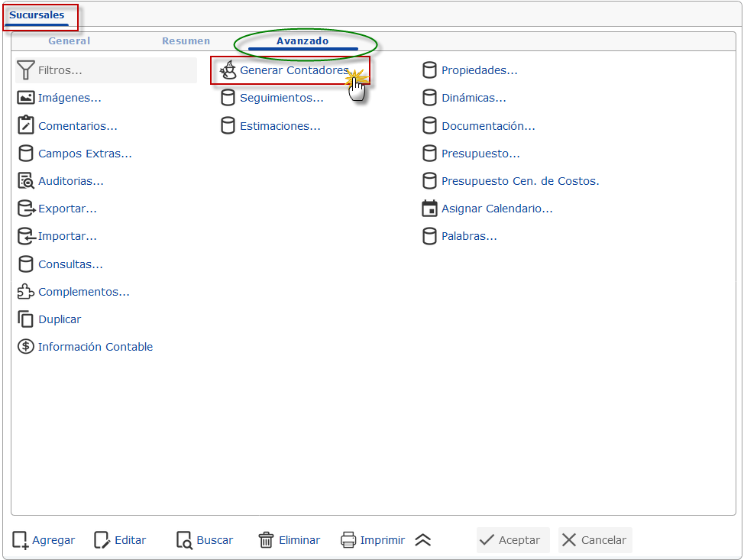Click the Eliminar trash button

(290, 540)
